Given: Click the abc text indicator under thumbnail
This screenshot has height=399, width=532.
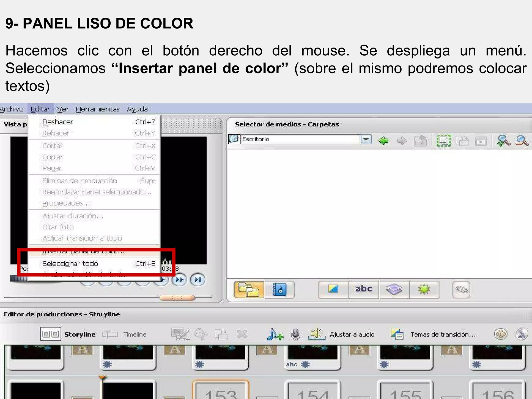Looking at the screenshot, I should click(291, 364).
